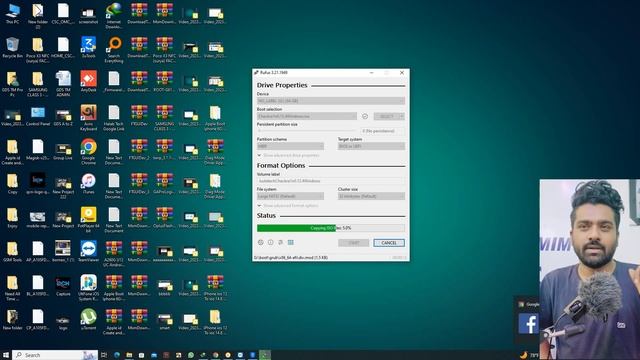Click the taskbar Search box
Viewport: 640px width, 360px height.
[x=55, y=355]
